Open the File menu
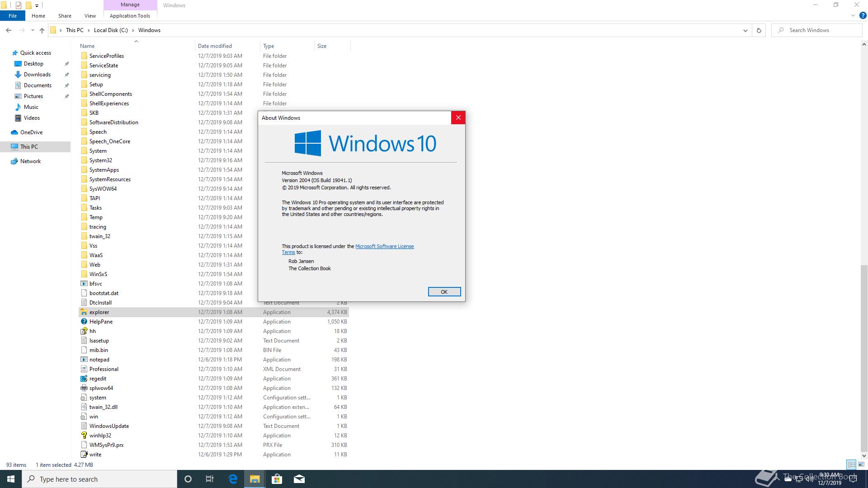Viewport: 868px width, 488px height. pyautogui.click(x=13, y=16)
